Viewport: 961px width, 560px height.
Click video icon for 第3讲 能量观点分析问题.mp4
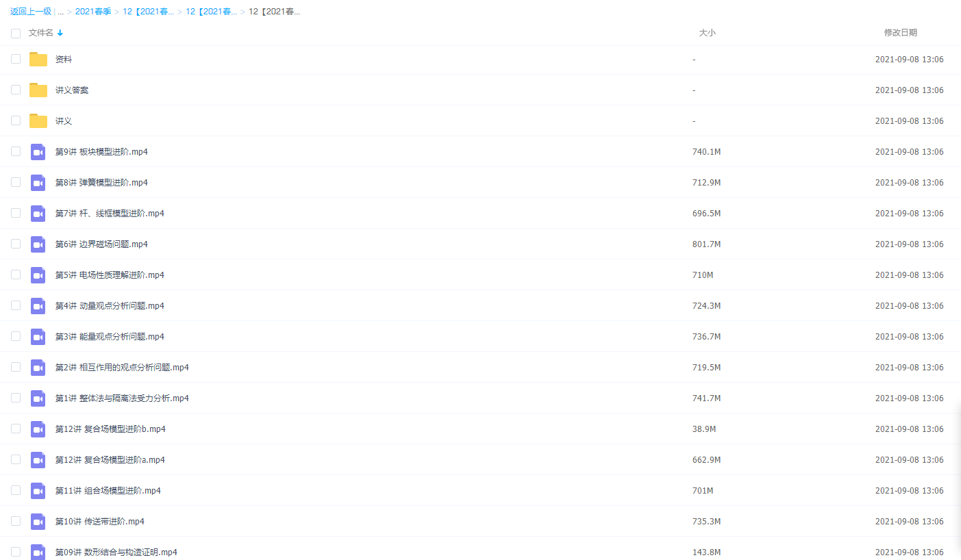[38, 337]
